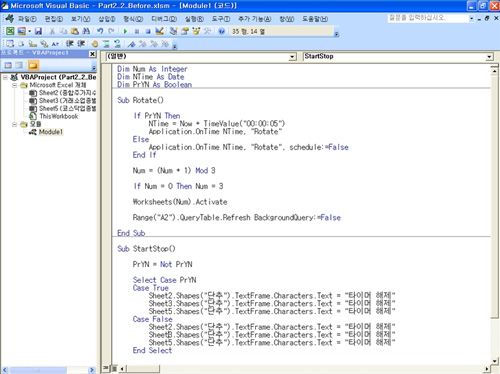Switch to Procedure View at the bottom left

106,368
